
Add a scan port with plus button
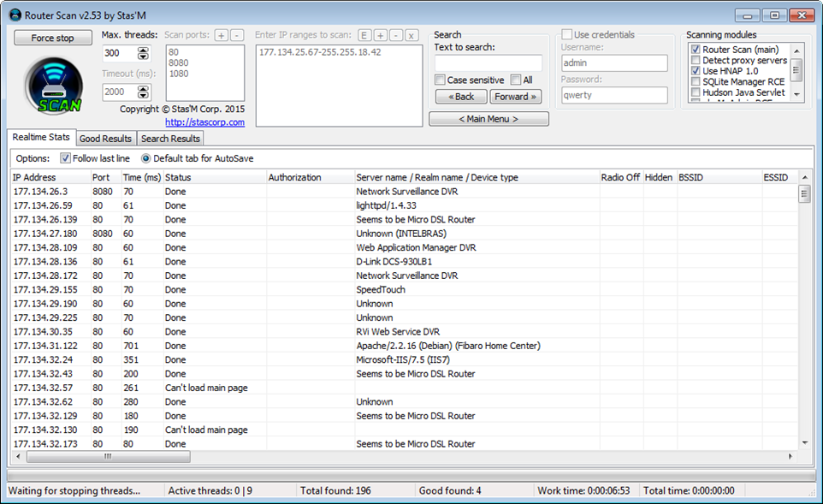click(222, 35)
